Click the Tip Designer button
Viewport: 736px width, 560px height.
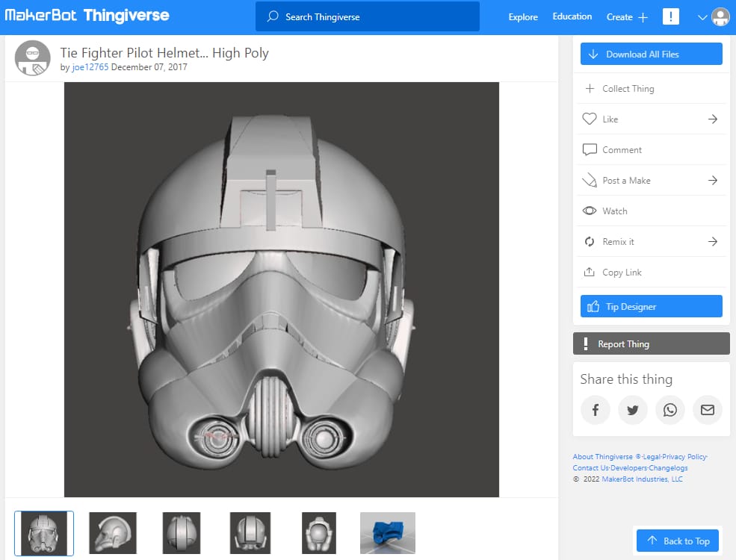(651, 306)
